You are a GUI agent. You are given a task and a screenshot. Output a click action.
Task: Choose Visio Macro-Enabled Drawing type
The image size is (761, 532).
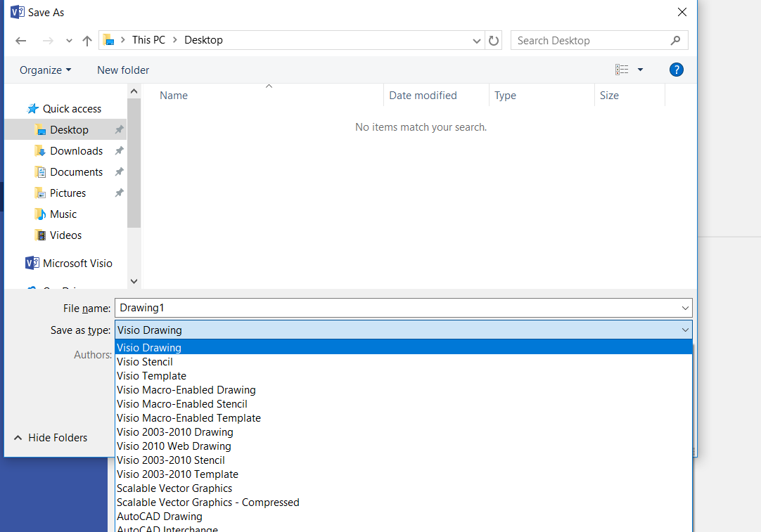[404, 390]
